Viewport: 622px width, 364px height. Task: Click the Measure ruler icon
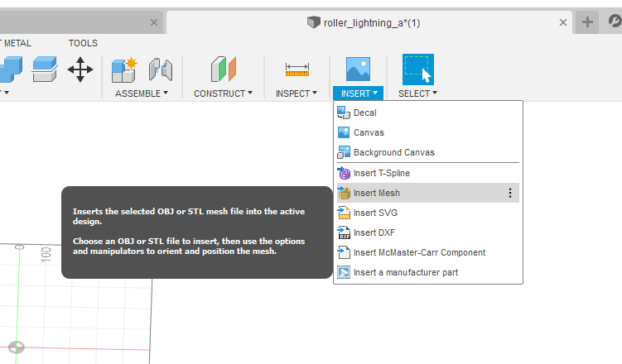(297, 69)
